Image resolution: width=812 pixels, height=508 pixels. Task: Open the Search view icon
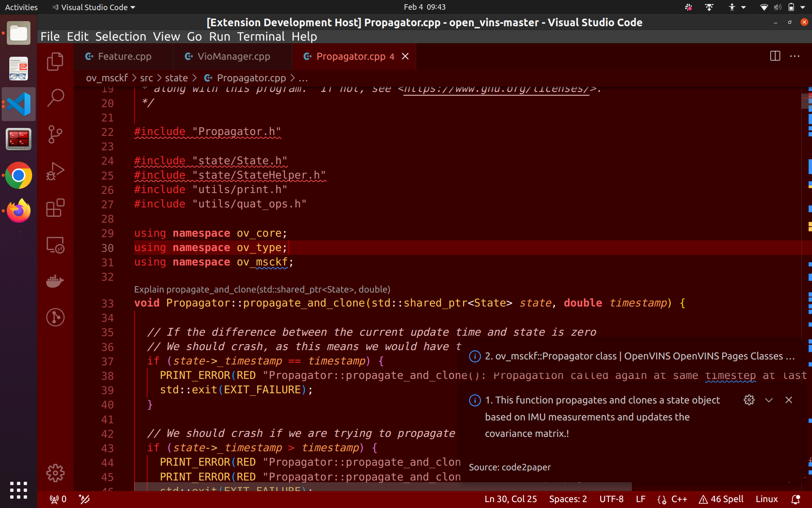55,98
